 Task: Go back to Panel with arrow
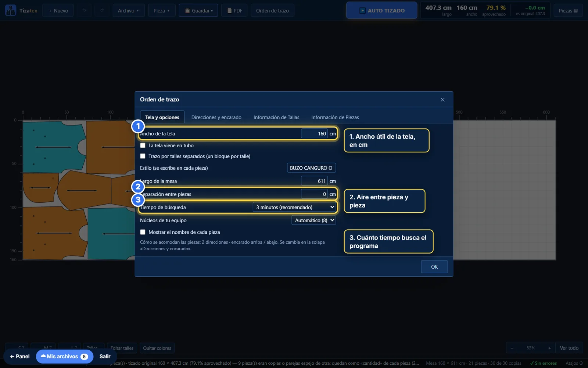20,357
